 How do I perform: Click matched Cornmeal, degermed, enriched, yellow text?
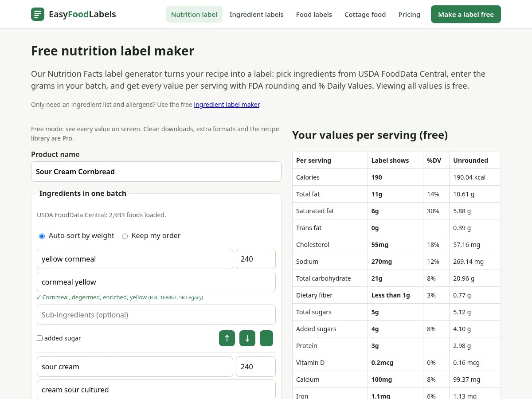click(94, 297)
